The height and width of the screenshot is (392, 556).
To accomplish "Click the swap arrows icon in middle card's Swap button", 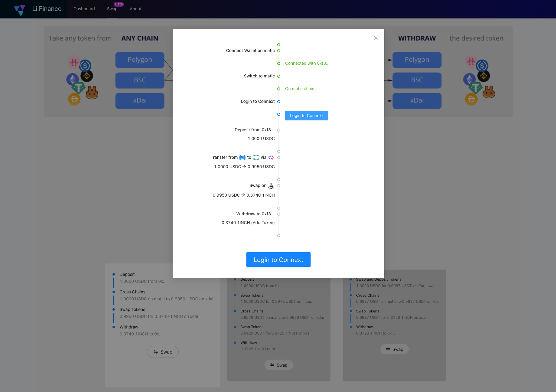I will 272,365.
